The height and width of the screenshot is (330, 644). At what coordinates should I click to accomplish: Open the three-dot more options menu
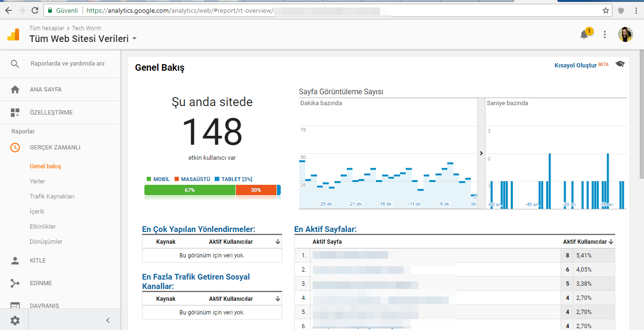point(605,34)
